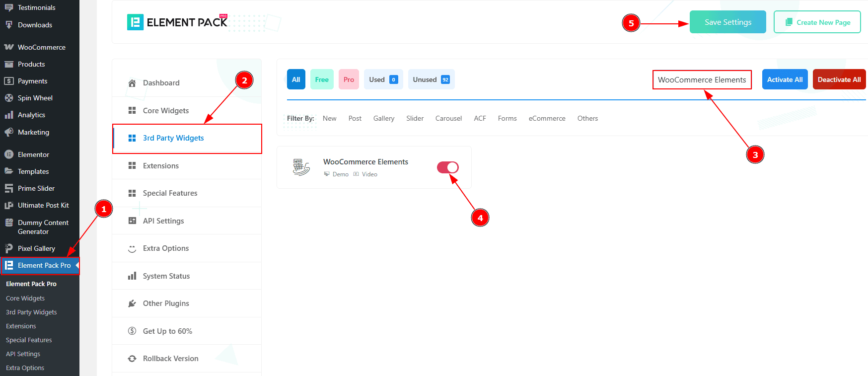Image resolution: width=868 pixels, height=376 pixels.
Task: Open the Other Plugins tab
Action: [x=187, y=303]
